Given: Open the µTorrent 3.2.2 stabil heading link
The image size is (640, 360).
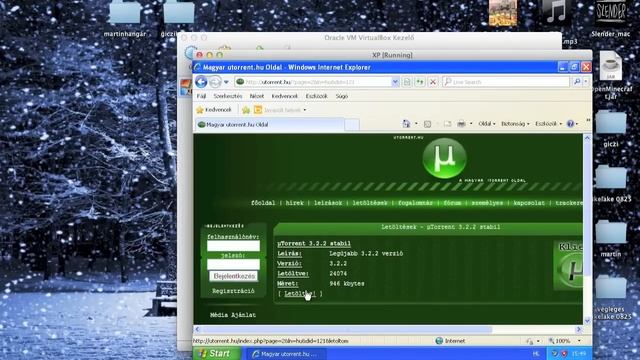Looking at the screenshot, I should coord(314,244).
